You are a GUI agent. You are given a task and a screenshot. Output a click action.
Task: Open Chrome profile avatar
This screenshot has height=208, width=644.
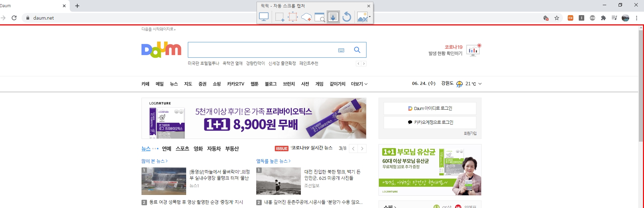[x=625, y=18]
